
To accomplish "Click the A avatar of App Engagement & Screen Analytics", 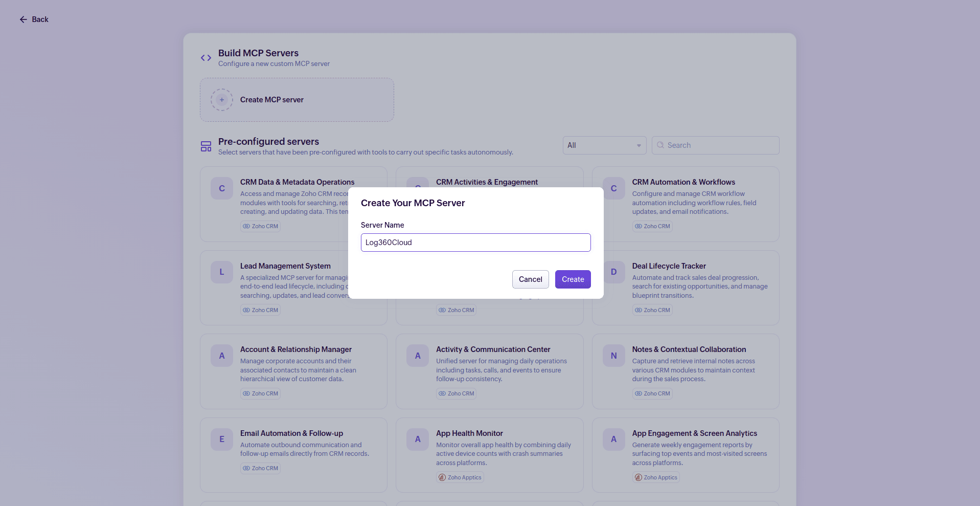I will [614, 439].
